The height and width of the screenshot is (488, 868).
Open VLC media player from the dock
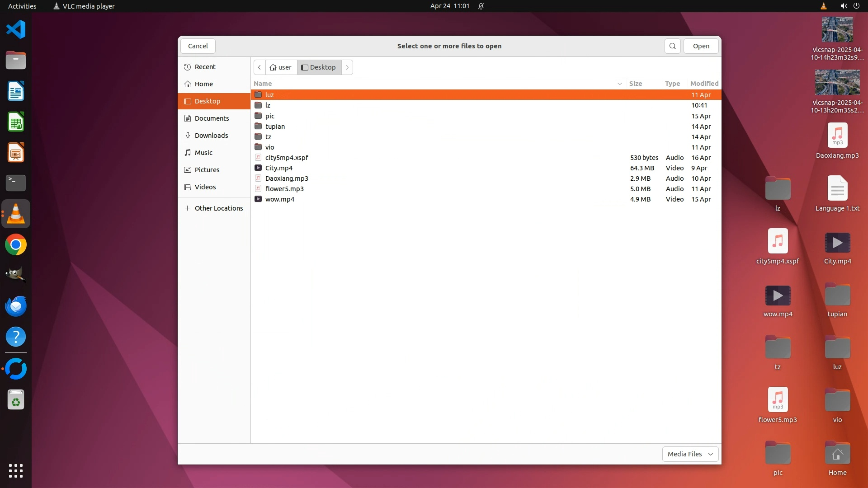click(16, 214)
